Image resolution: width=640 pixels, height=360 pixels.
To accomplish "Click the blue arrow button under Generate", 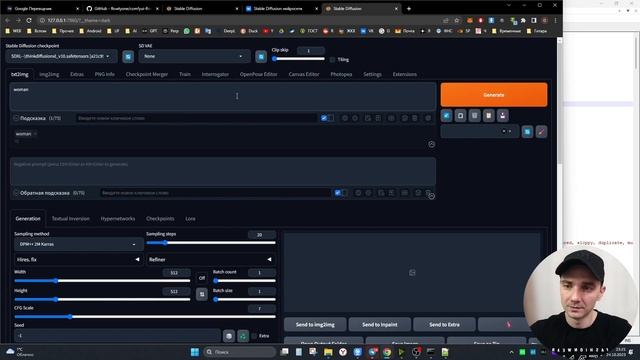I will click(447, 116).
